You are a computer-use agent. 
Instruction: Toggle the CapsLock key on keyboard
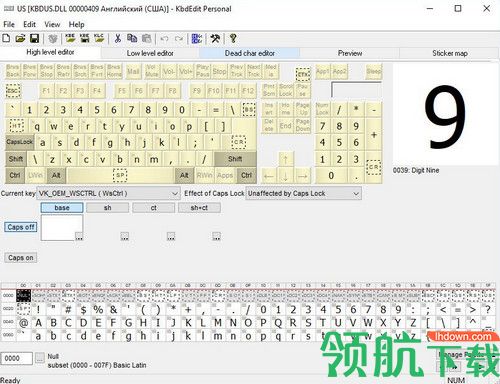[20, 142]
